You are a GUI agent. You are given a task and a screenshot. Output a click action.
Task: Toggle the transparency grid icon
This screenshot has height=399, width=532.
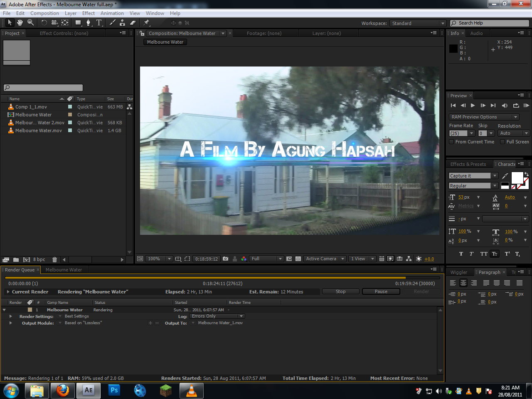[298, 259]
